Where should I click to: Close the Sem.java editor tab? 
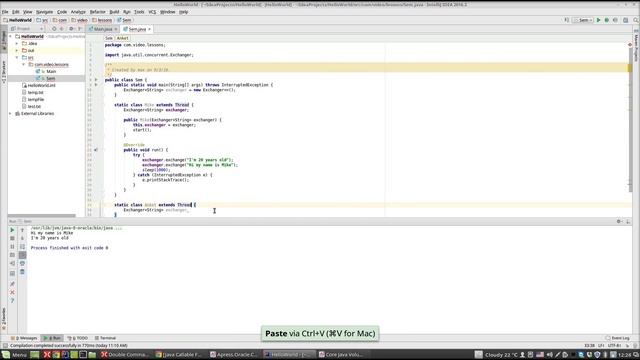point(149,29)
